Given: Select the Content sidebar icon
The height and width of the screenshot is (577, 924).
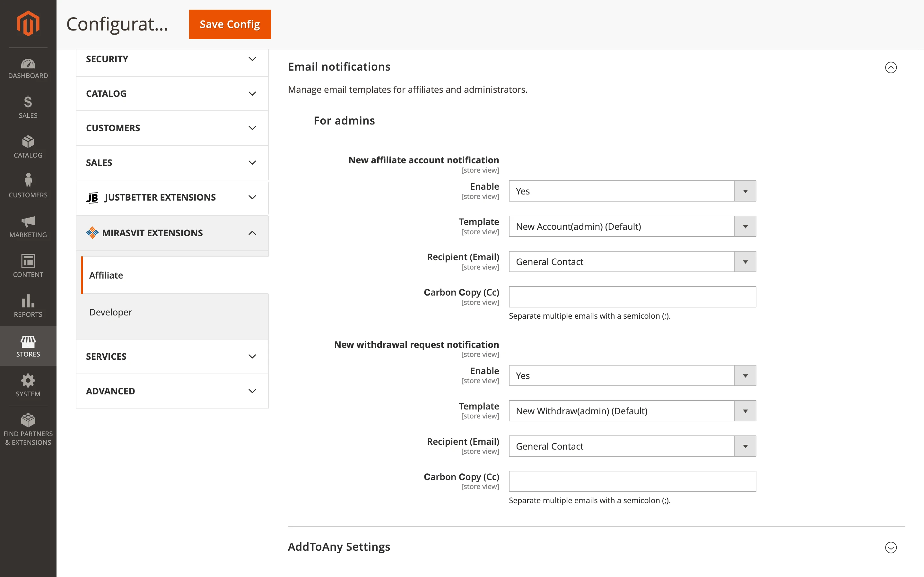Looking at the screenshot, I should pos(28,266).
